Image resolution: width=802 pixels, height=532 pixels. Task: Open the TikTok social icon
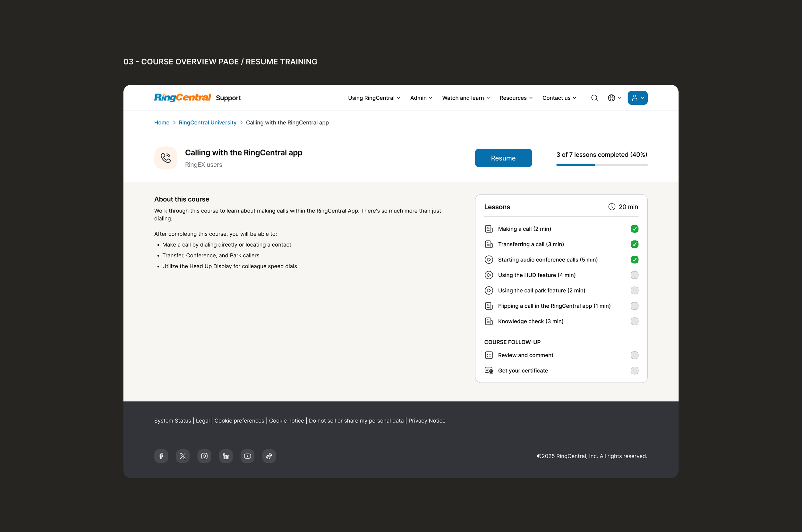click(269, 456)
